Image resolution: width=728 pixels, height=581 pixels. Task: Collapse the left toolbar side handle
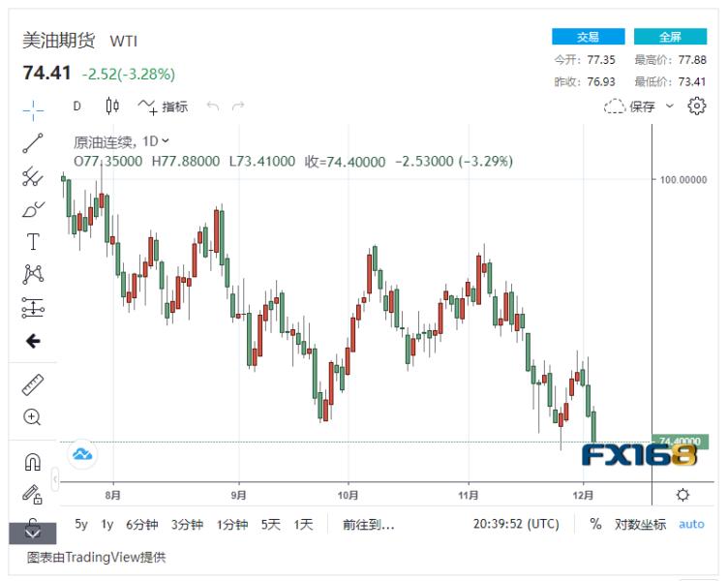[55, 478]
